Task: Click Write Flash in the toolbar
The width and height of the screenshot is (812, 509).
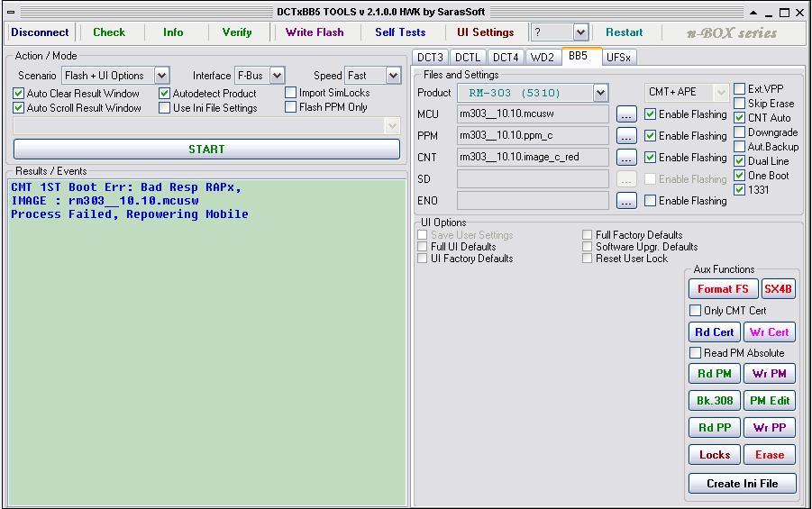Action: click(x=315, y=32)
